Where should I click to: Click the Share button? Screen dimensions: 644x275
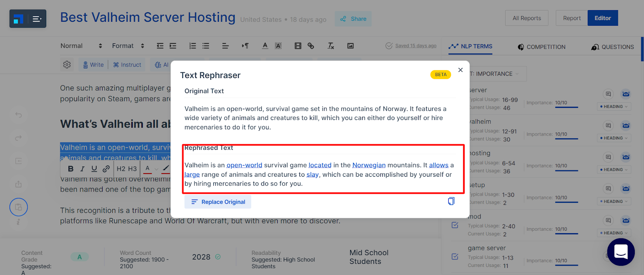[353, 19]
